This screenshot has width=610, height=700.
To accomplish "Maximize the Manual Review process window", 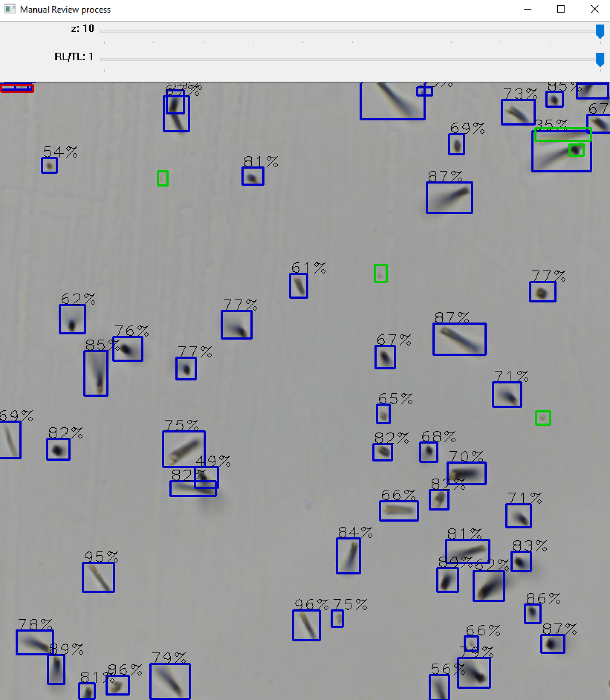I will (x=561, y=9).
